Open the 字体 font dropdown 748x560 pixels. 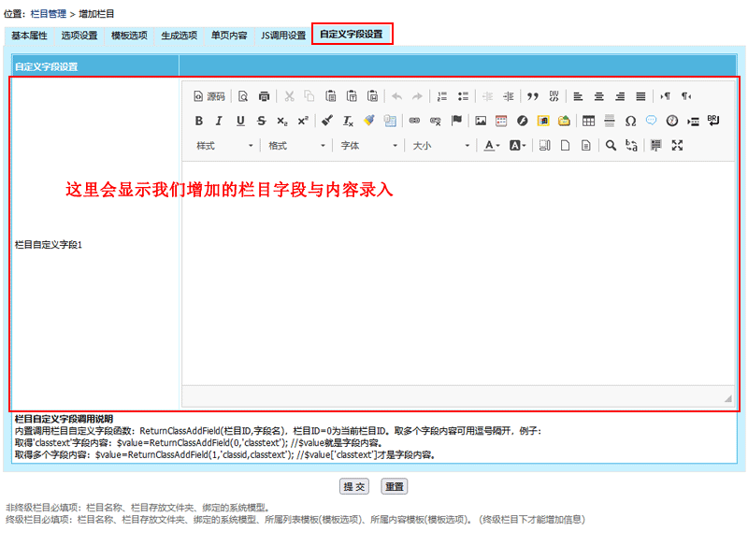pos(368,146)
